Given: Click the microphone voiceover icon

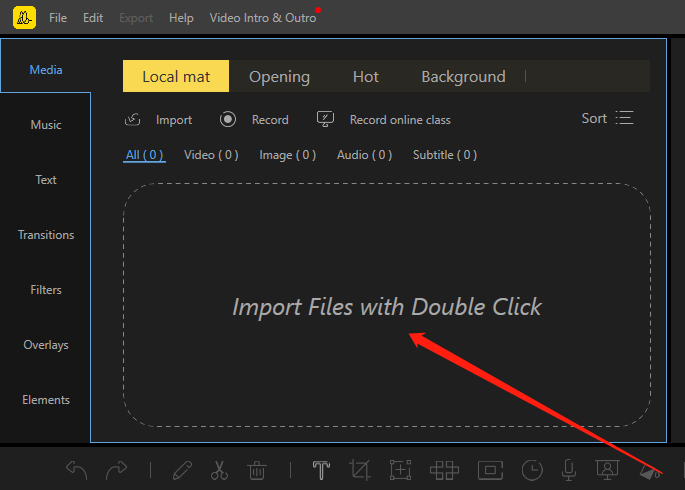Looking at the screenshot, I should tap(569, 470).
